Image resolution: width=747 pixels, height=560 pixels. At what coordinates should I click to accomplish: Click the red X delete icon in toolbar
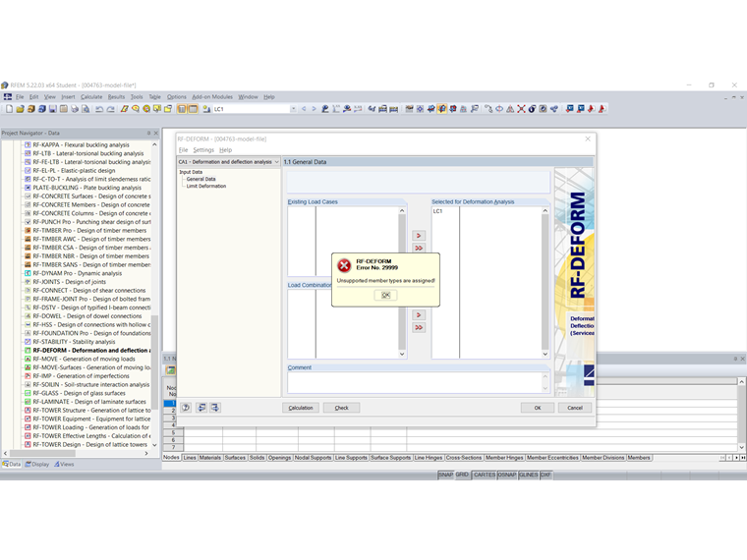point(521,109)
